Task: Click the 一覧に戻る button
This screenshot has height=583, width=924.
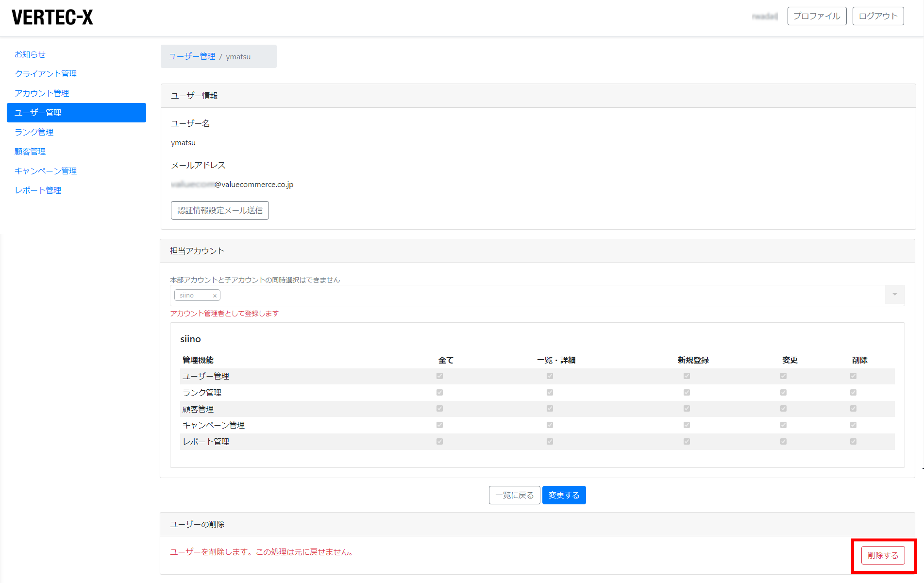Action: tap(514, 495)
